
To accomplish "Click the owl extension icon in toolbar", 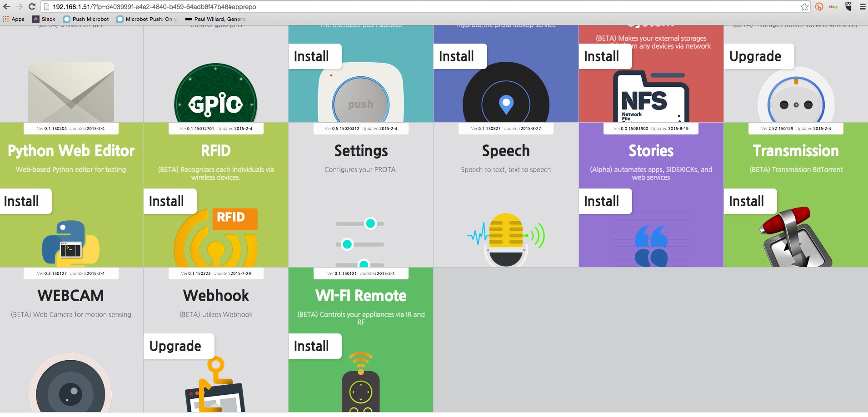I will pyautogui.click(x=848, y=6).
